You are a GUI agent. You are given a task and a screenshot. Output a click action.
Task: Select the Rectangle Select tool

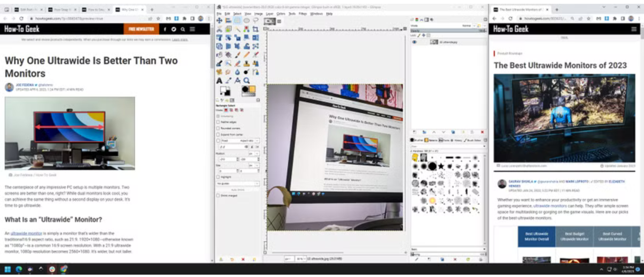click(x=237, y=20)
